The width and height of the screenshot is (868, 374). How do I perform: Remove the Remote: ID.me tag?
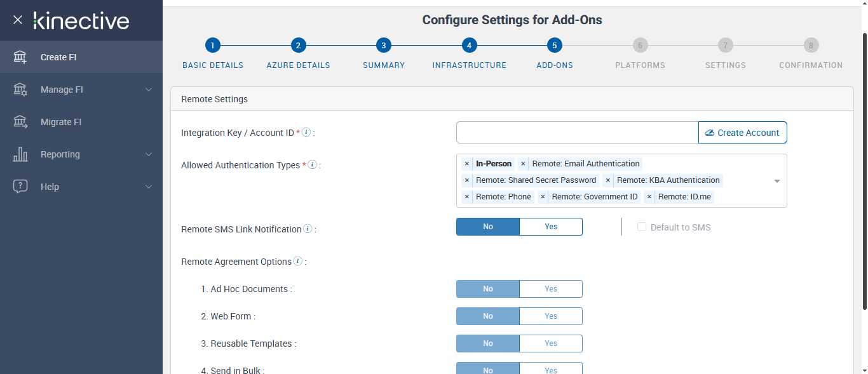pyautogui.click(x=649, y=197)
